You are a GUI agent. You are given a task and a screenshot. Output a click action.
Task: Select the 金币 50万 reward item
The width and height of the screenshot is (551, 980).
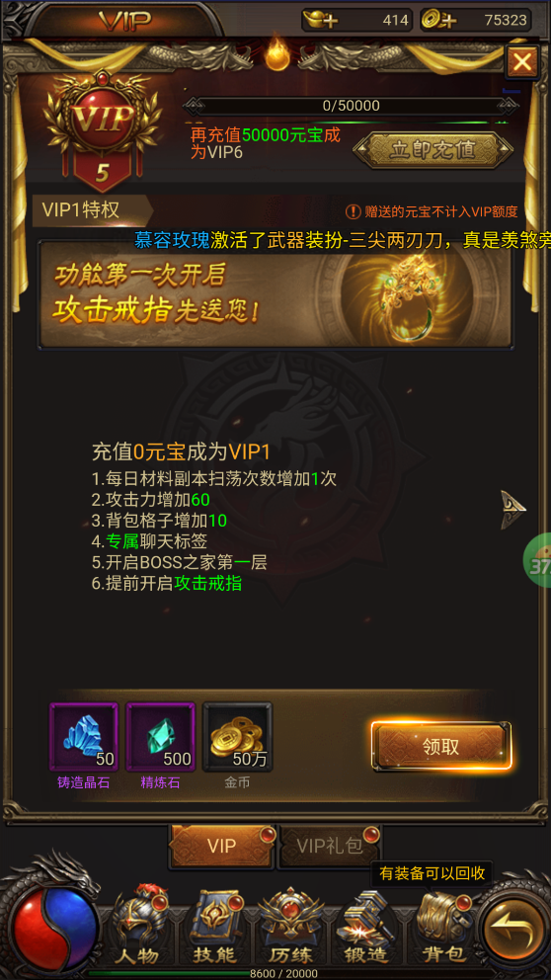tap(237, 738)
